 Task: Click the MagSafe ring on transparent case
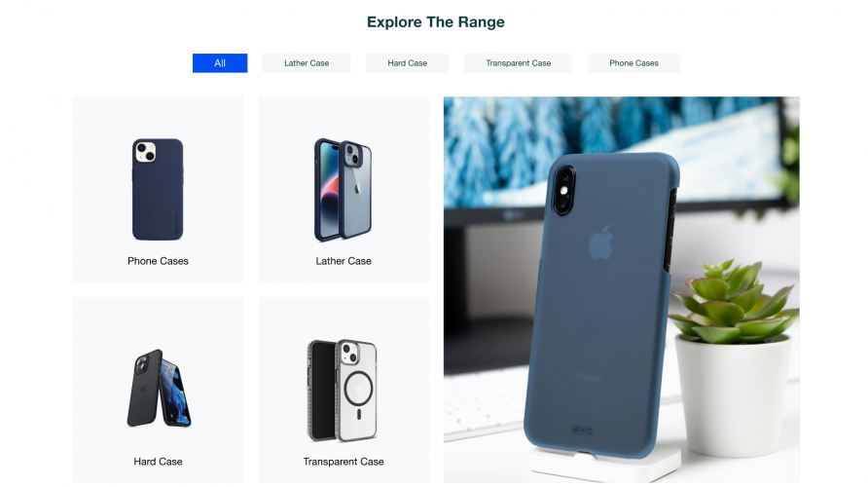[x=358, y=389]
